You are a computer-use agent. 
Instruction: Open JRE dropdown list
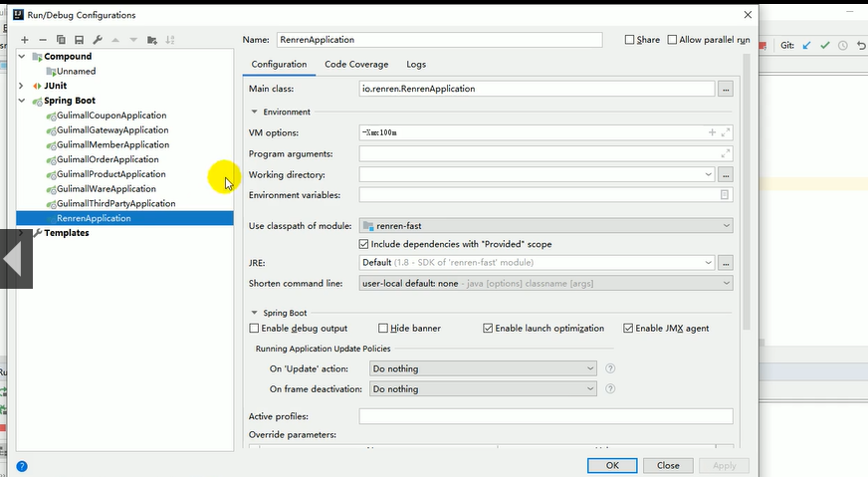(708, 263)
